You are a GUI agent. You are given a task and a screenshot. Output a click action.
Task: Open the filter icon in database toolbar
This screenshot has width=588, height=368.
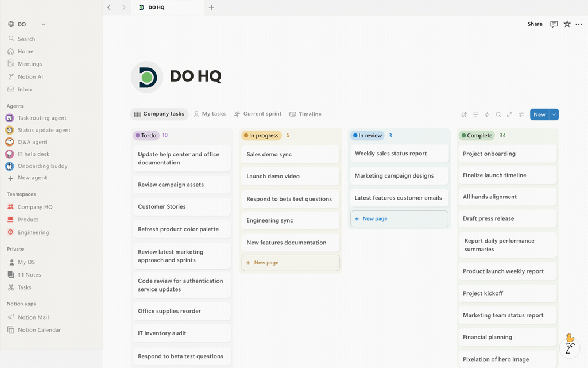(x=475, y=114)
